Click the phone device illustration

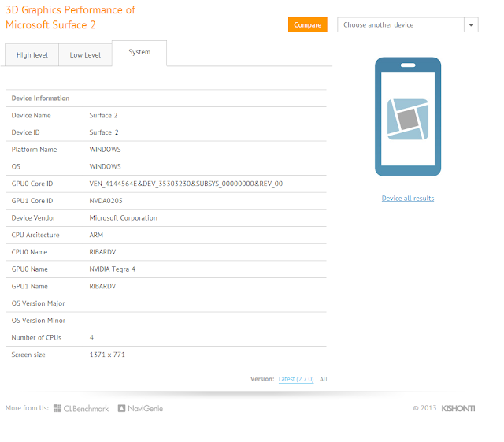(x=408, y=117)
